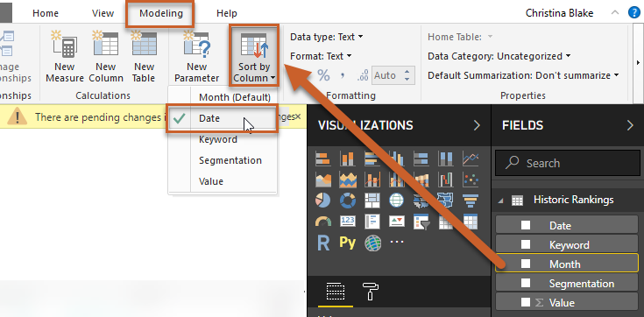Viewport: 644px width, 317px height.
Task: Choose Date in sort menu
Action: (223, 118)
